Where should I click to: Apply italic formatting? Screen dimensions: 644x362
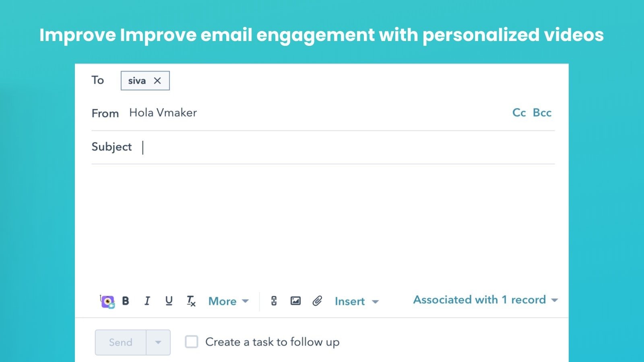[x=147, y=301]
